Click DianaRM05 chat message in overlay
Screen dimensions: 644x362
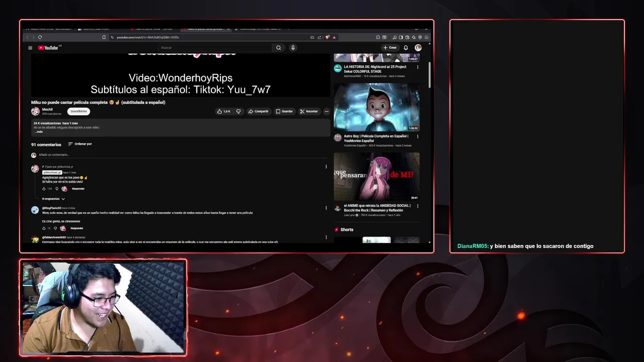tap(525, 246)
